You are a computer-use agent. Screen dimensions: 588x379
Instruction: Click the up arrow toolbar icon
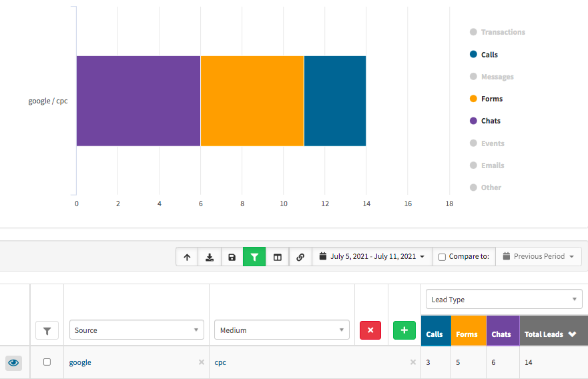pos(187,257)
